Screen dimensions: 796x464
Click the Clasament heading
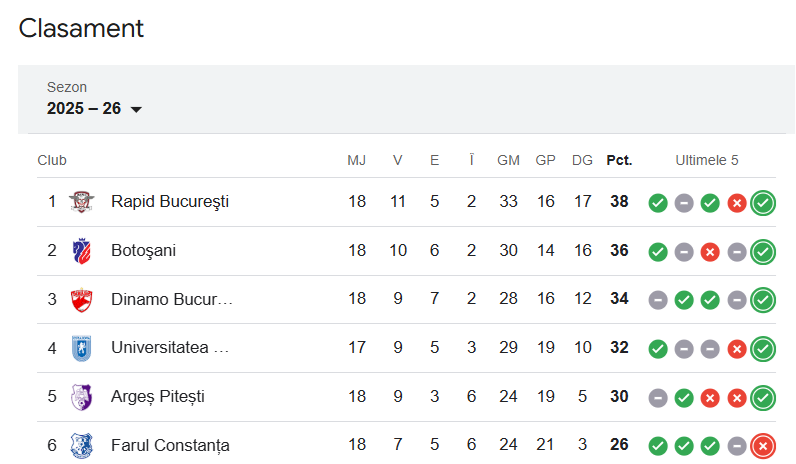click(x=81, y=29)
